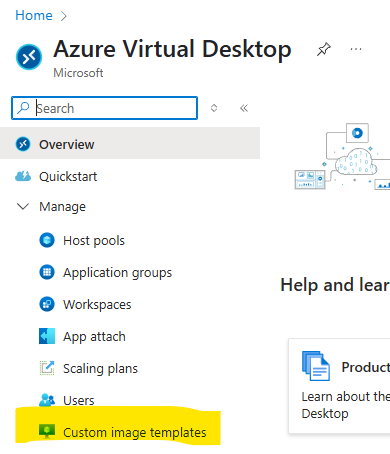Click the Manage section label

click(62, 207)
